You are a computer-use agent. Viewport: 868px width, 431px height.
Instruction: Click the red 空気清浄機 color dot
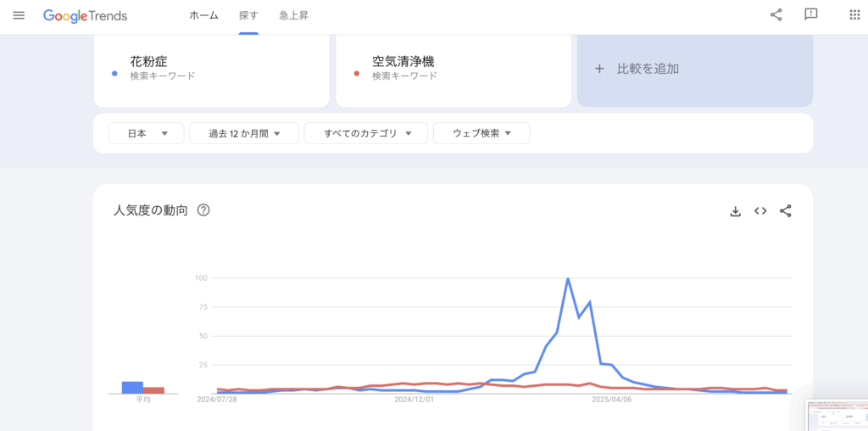pos(357,73)
